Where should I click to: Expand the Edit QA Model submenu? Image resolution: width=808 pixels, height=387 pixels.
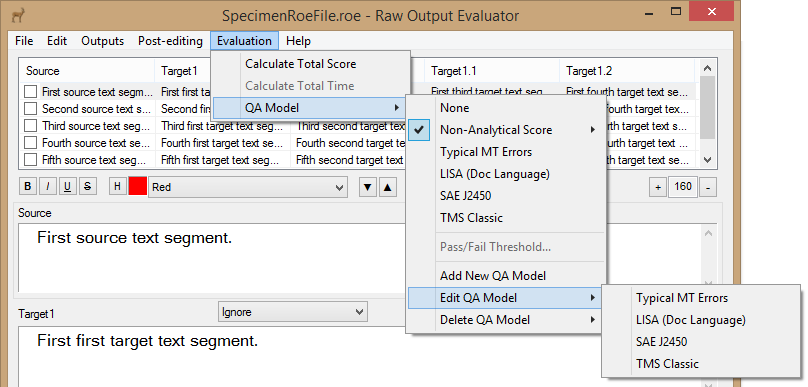[x=505, y=298]
